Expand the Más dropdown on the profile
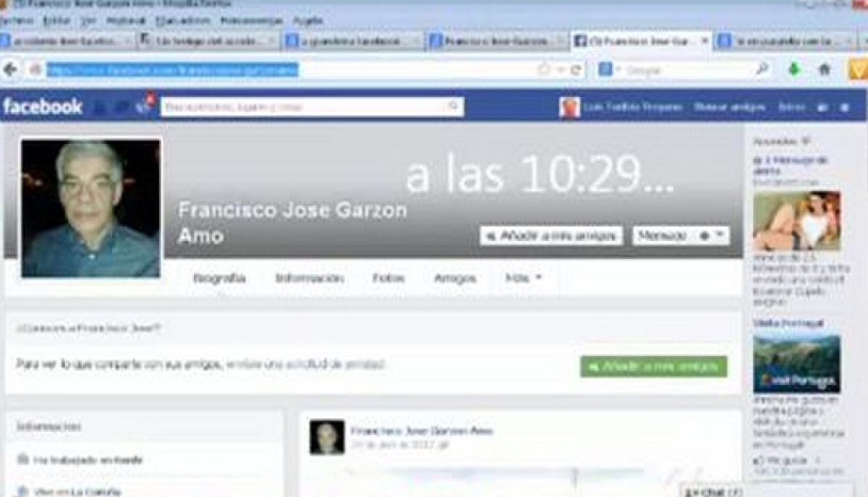This screenshot has height=497, width=868. pyautogui.click(x=524, y=278)
